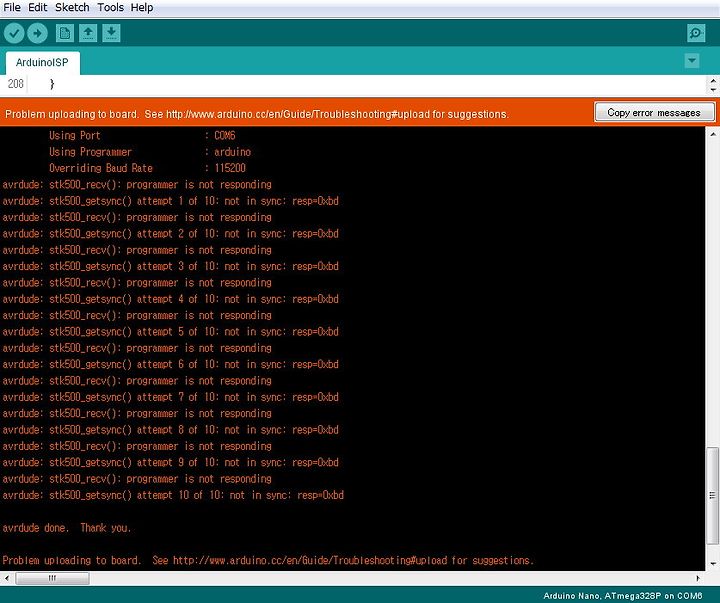Image resolution: width=720 pixels, height=603 pixels.
Task: Click line number 208 in the editor
Action: pos(16,84)
